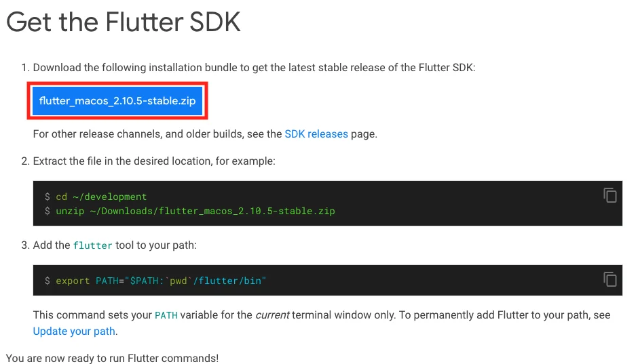Click the unzip ~/Downloads command line
638x364 pixels.
(x=195, y=211)
